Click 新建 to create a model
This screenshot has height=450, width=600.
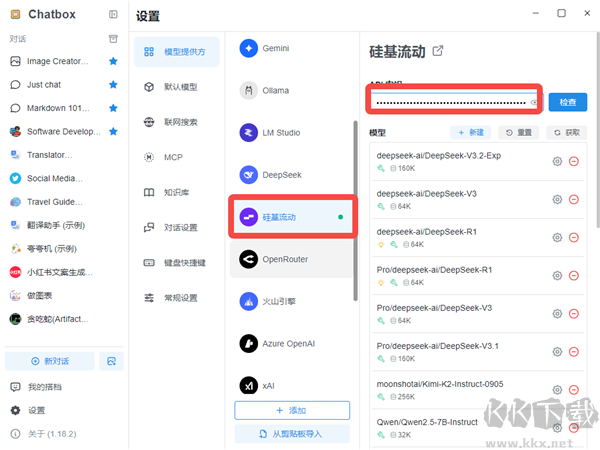[471, 132]
